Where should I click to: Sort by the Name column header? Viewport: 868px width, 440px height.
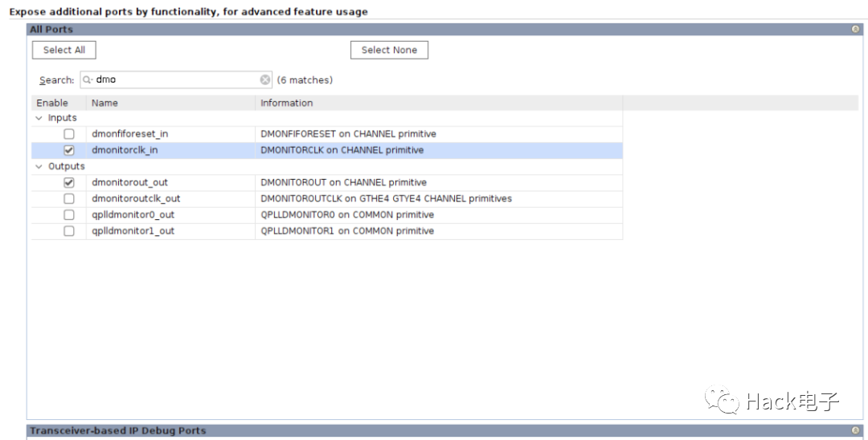170,103
